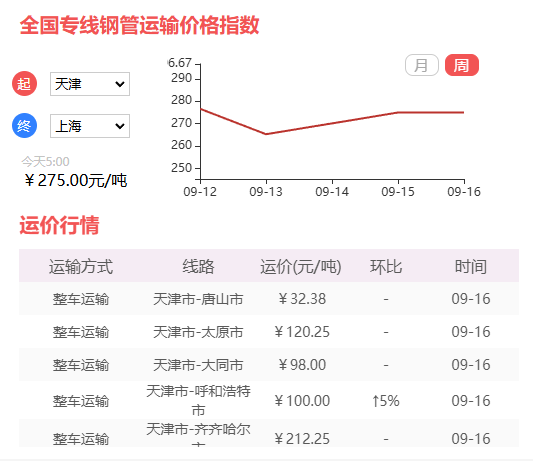Click the 环比 column header
Image resolution: width=533 pixels, height=461 pixels.
coord(386,267)
